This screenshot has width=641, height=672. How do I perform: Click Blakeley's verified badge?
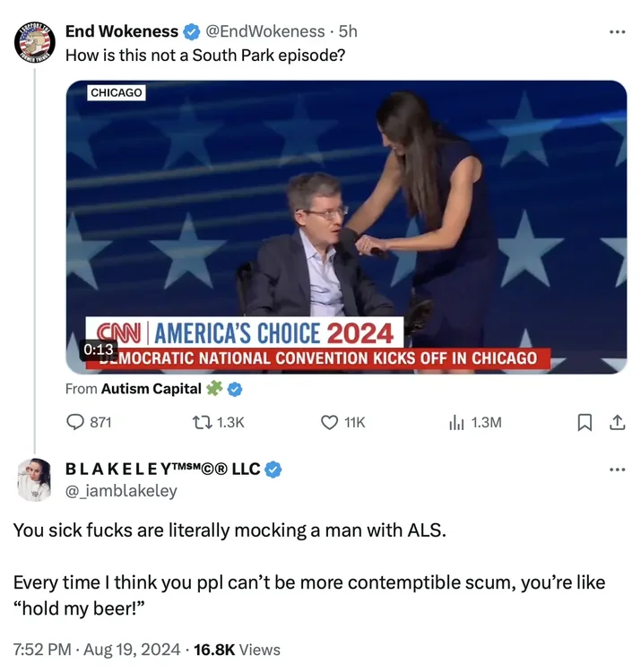(273, 470)
